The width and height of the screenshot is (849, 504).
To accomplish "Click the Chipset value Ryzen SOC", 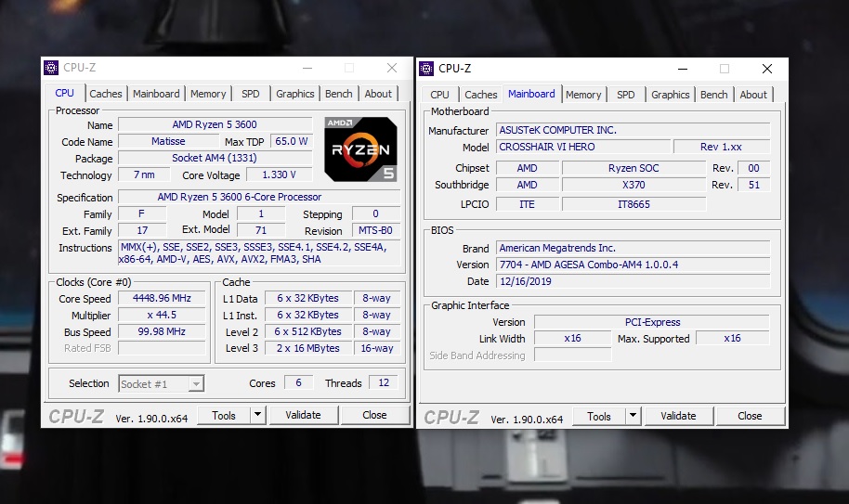I will tap(633, 168).
